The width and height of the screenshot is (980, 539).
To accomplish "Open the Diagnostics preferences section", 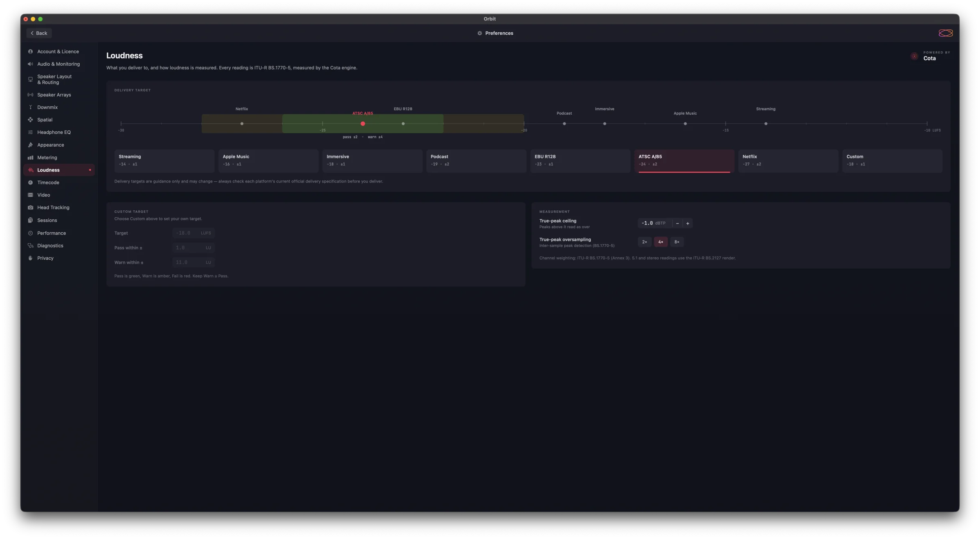I will pos(59,245).
